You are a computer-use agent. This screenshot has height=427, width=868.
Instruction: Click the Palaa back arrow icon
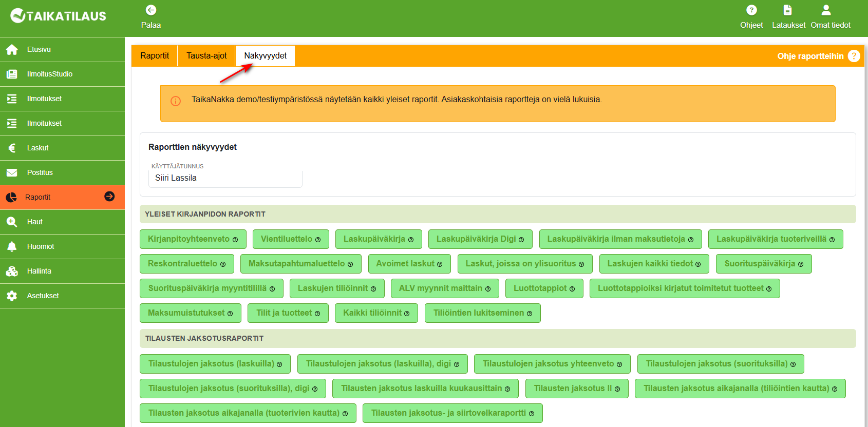(151, 10)
